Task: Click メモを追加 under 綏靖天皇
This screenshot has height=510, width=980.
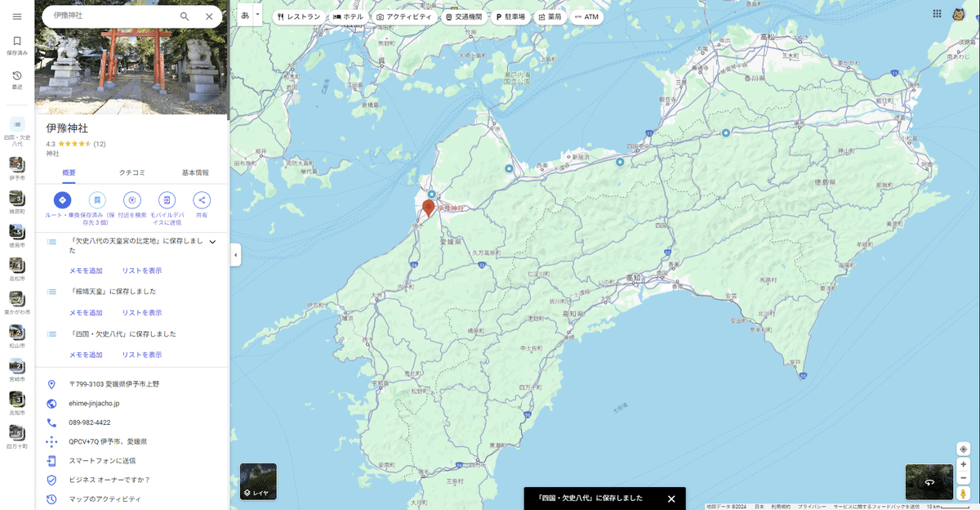Action: pyautogui.click(x=86, y=313)
